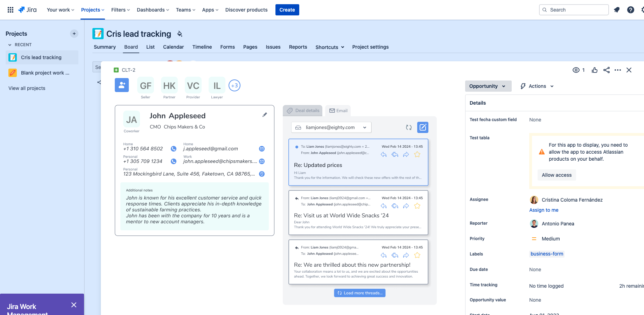Collapse the RECENT projects section
Viewport: 644px width, 315px height.
tap(20, 45)
